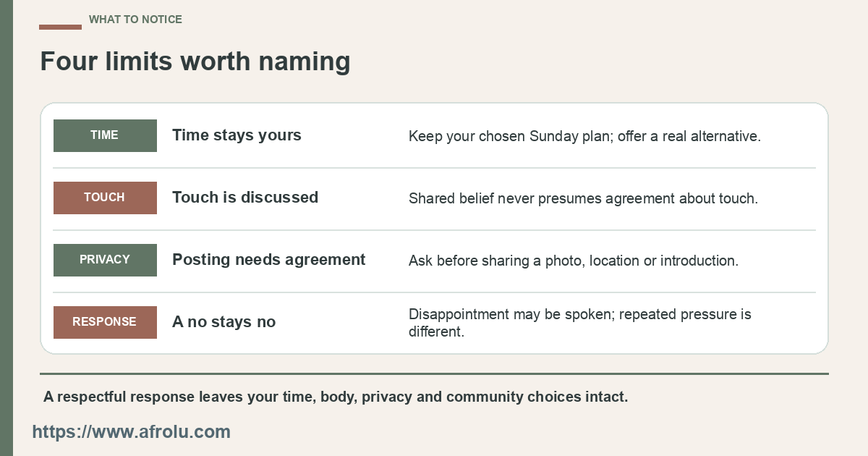Click the heading Four limits worth naming

195,62
